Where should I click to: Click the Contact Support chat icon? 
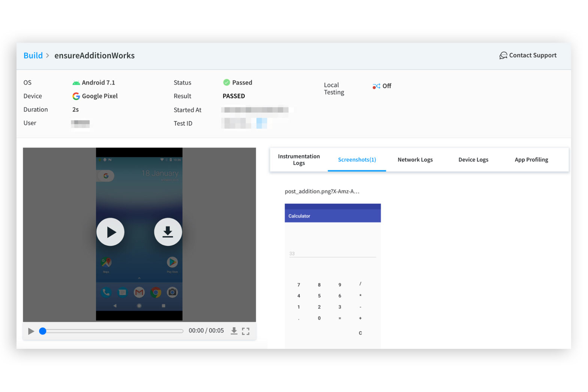(503, 55)
